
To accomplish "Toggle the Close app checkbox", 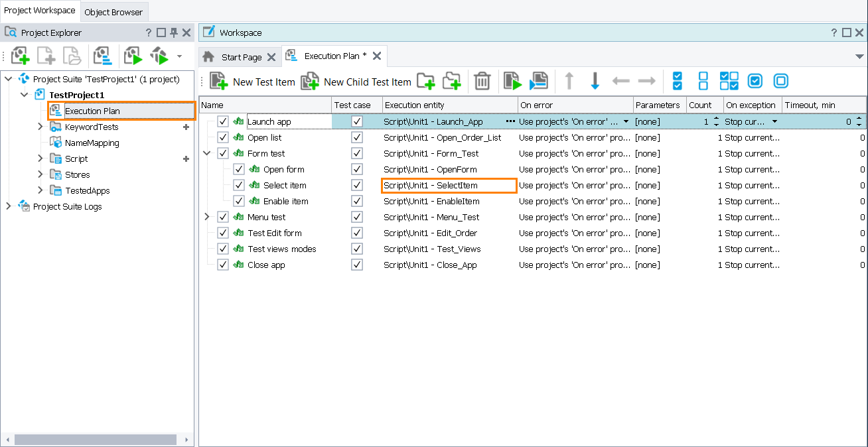I will pyautogui.click(x=224, y=265).
